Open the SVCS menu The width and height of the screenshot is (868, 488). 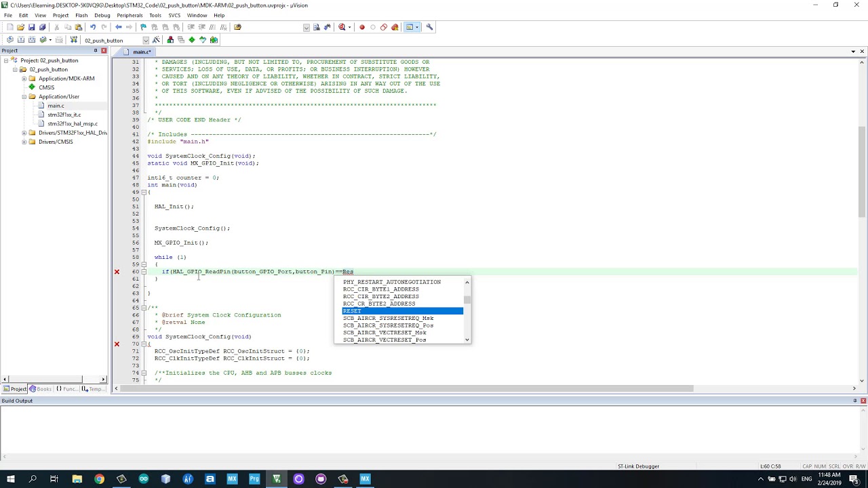174,15
